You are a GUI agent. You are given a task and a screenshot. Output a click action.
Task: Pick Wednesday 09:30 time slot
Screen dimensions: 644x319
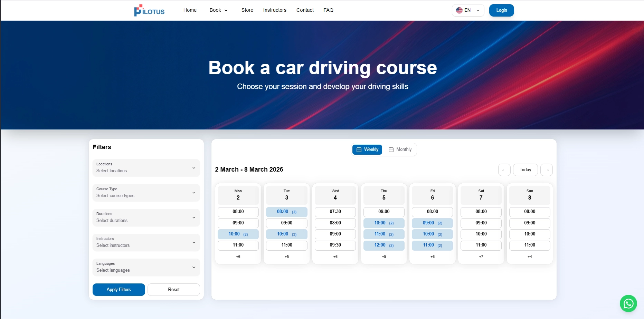tap(335, 245)
